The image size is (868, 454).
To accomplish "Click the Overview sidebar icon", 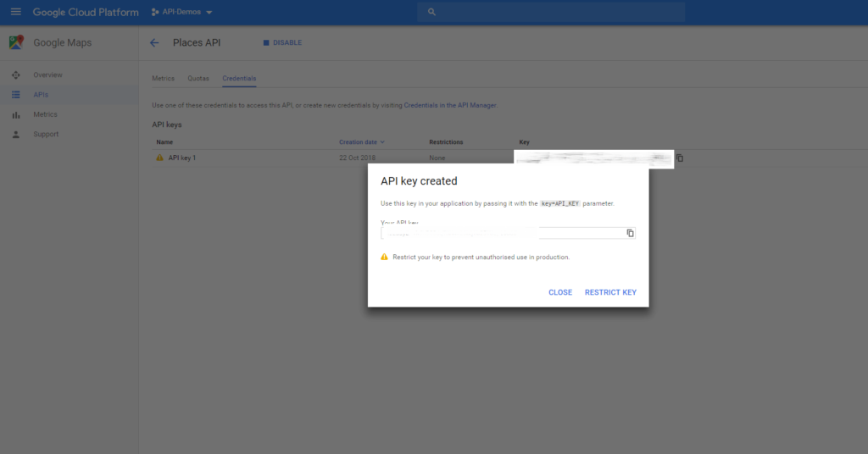I will point(16,75).
